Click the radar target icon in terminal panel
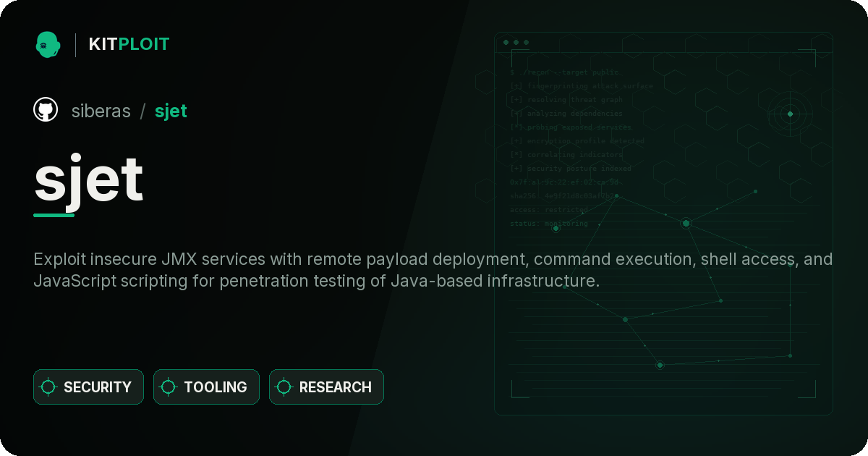Screen dimensions: 868x456 pos(790,114)
